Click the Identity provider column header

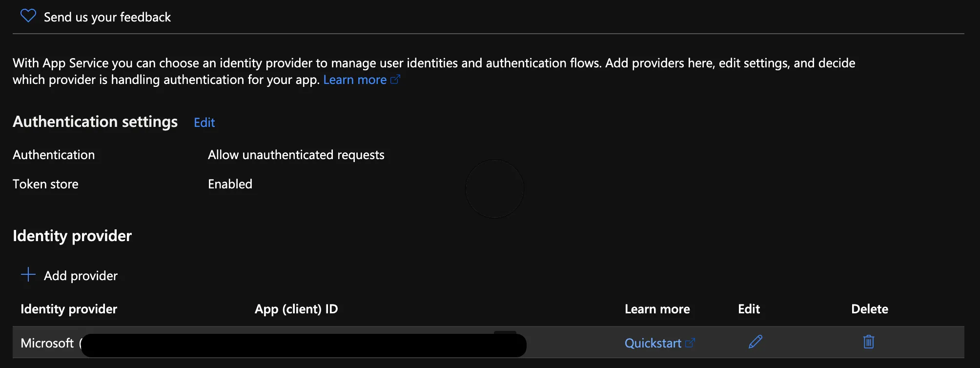pos(69,309)
